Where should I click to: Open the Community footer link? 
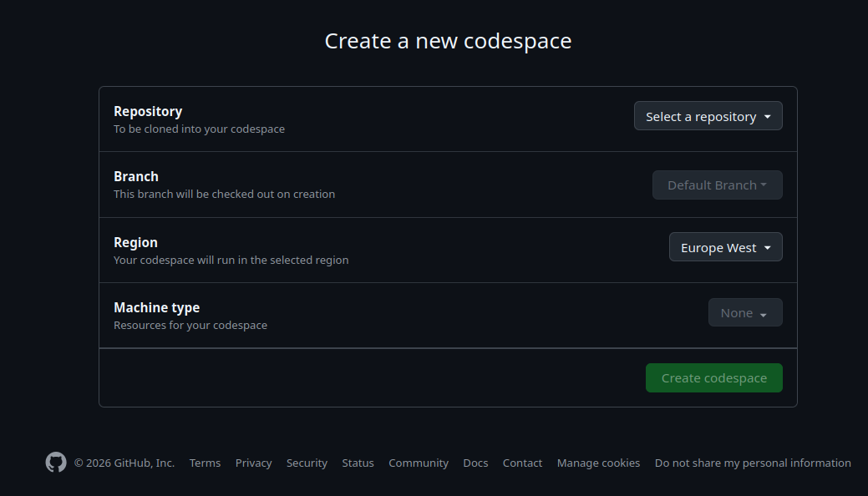[419, 463]
